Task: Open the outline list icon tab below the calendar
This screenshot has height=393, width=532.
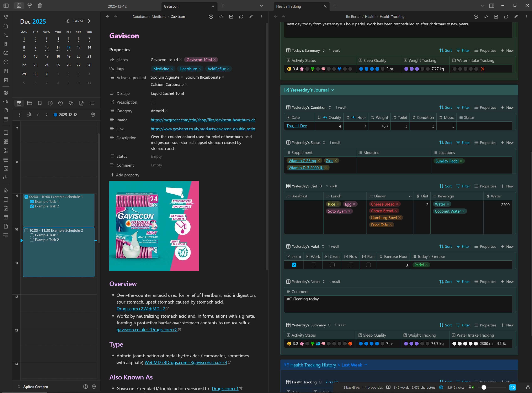Action: point(92,103)
